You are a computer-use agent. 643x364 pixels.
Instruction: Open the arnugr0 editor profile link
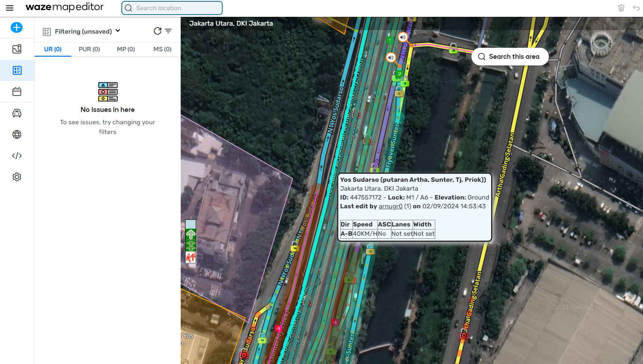click(x=390, y=206)
